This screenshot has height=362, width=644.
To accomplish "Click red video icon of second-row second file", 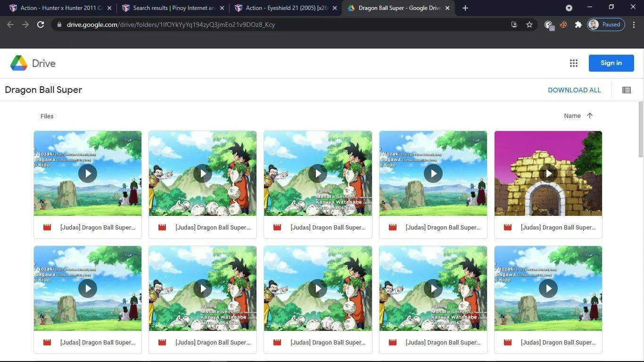I will pyautogui.click(x=162, y=342).
